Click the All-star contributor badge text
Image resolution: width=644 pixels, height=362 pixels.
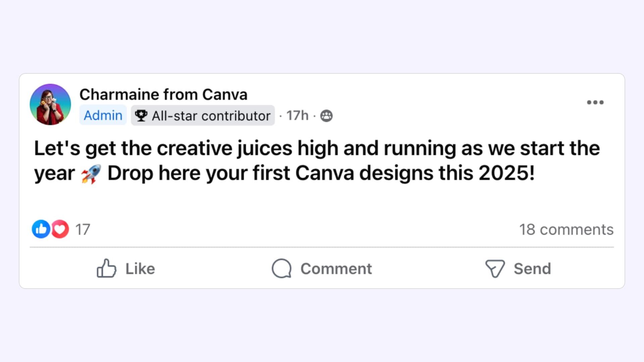[211, 116]
